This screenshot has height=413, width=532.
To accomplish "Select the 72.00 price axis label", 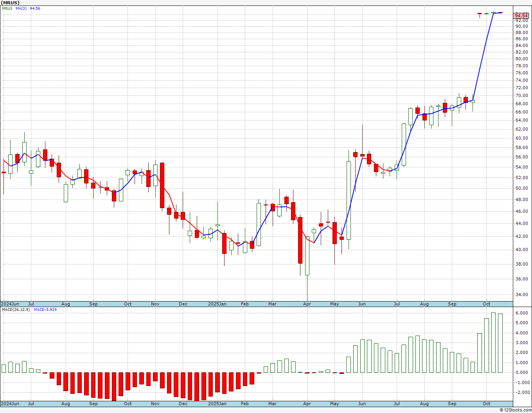I will click(521, 88).
